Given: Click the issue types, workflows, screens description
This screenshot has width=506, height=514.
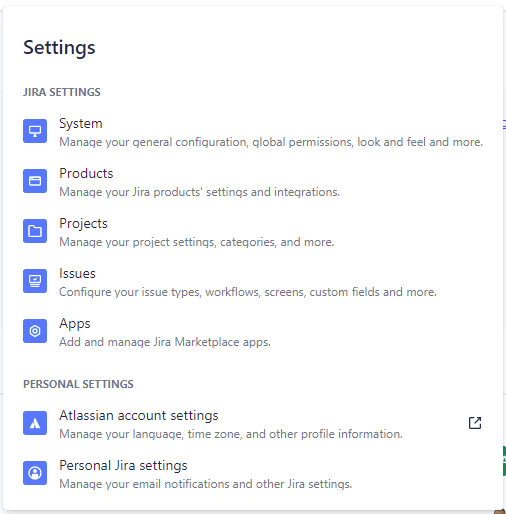Looking at the screenshot, I should point(248,292).
